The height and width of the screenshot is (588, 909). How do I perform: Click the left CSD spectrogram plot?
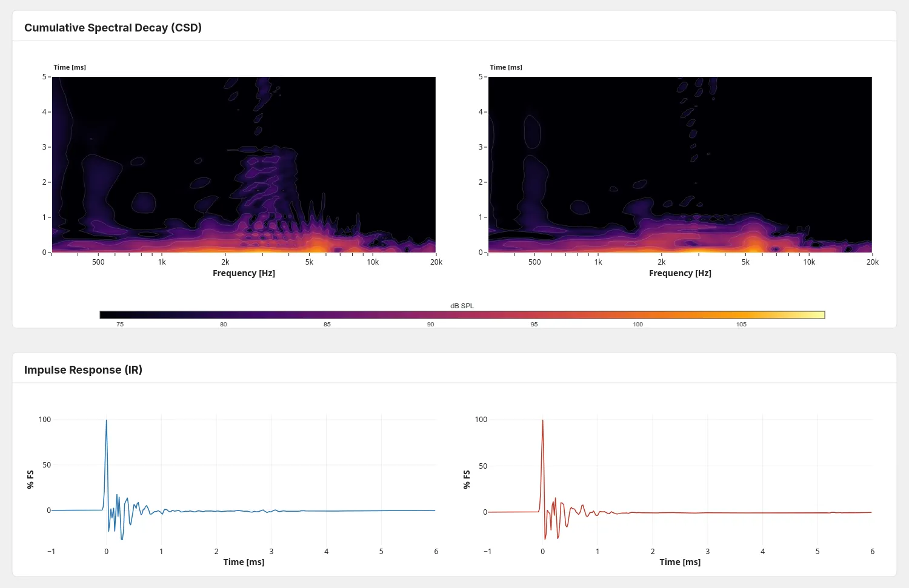(244, 165)
